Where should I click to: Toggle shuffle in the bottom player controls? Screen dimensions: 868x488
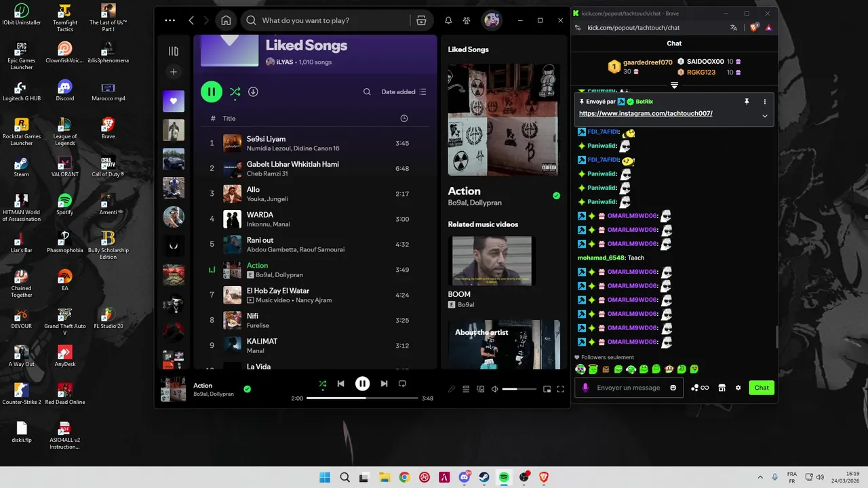323,384
